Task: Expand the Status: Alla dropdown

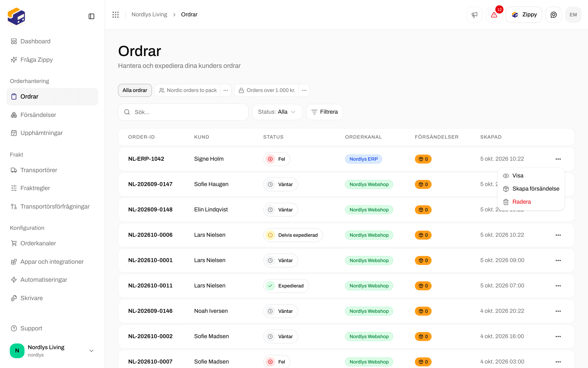Action: pos(277,112)
